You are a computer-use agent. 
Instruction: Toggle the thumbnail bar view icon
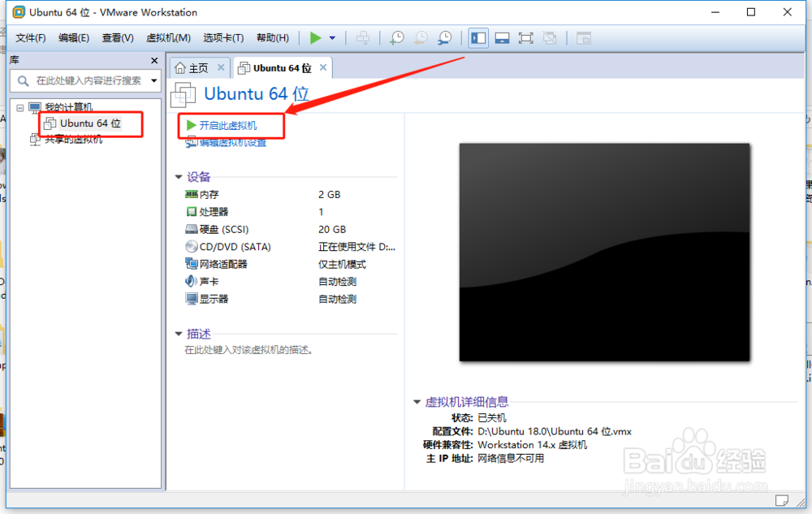point(502,38)
